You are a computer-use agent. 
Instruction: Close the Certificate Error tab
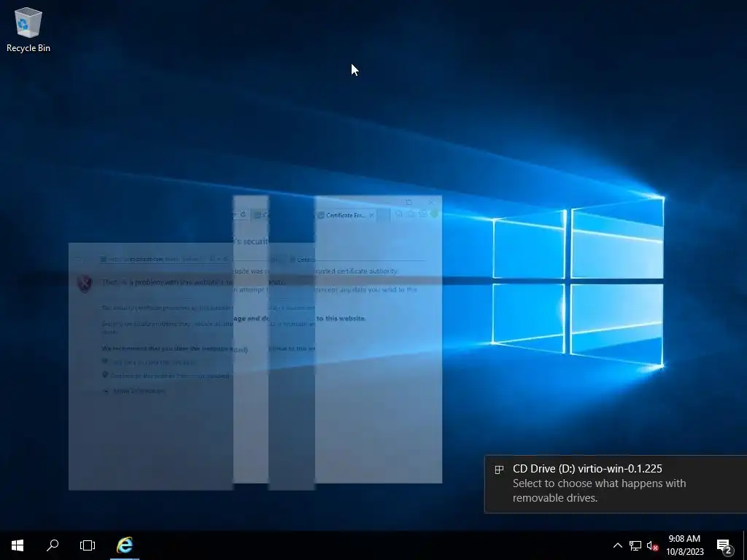(x=371, y=215)
